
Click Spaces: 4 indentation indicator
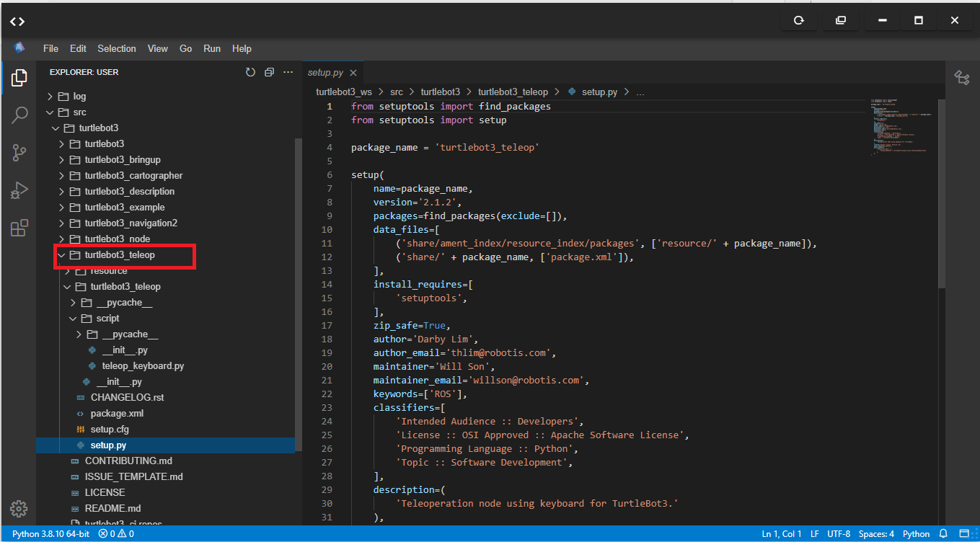[876, 534]
